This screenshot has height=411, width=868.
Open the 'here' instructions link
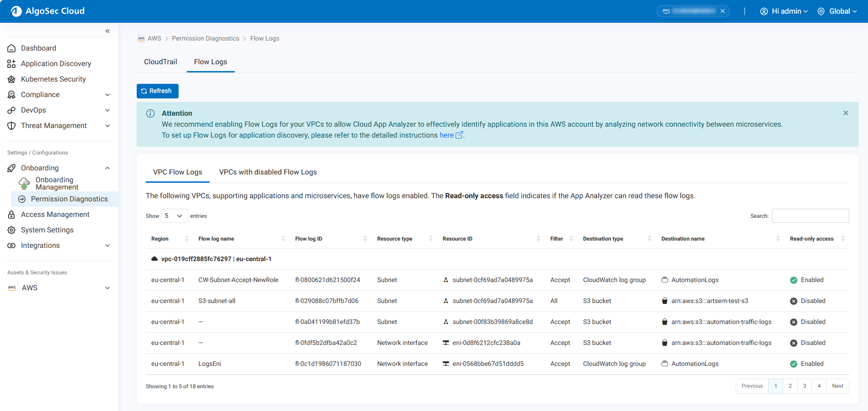click(x=447, y=135)
